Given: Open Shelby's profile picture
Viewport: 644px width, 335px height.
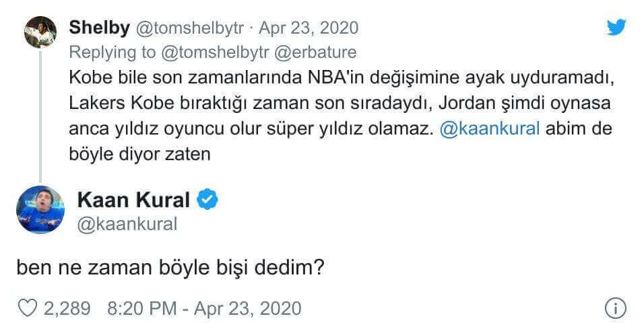Looking at the screenshot, I should coord(40,32).
